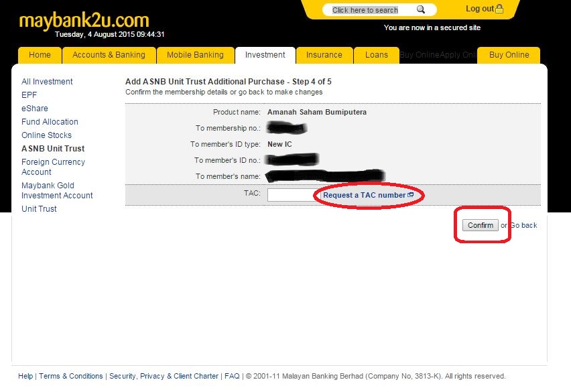The width and height of the screenshot is (571, 392).
Task: Select the Investment tab
Action: (265, 55)
